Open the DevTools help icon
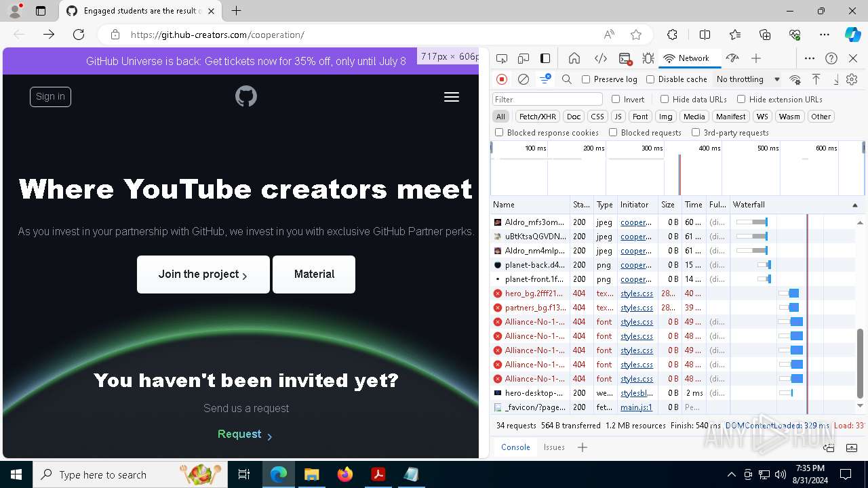Screen dimensions: 868x488 (831, 58)
